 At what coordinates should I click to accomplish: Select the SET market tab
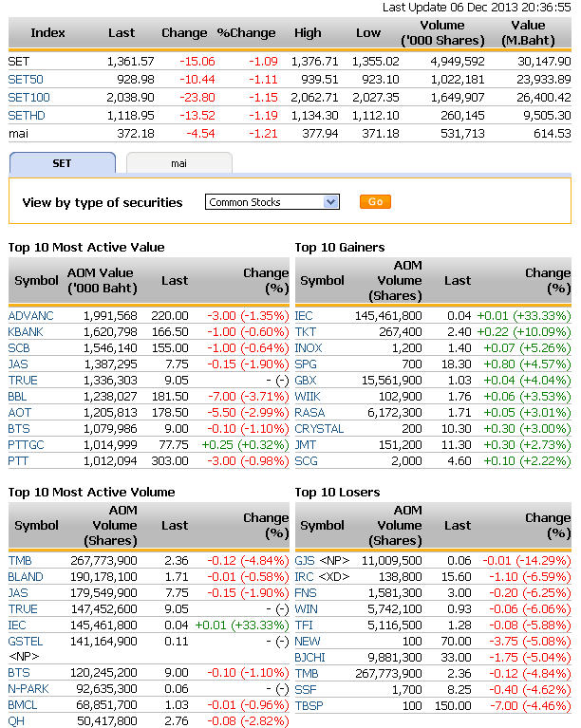pos(62,163)
